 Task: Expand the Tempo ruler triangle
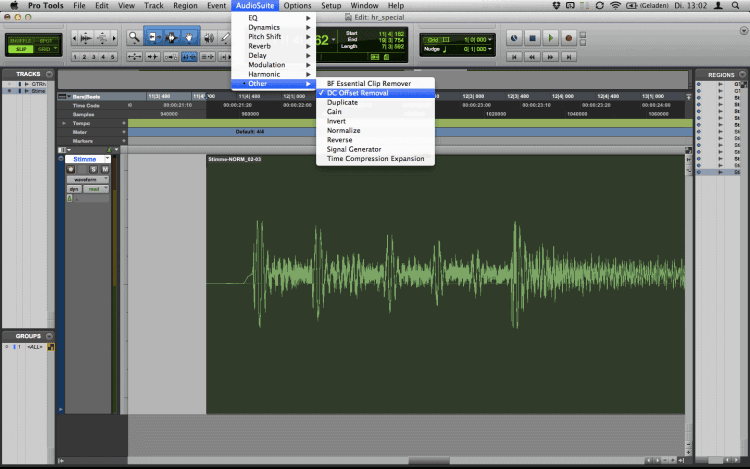pos(64,123)
